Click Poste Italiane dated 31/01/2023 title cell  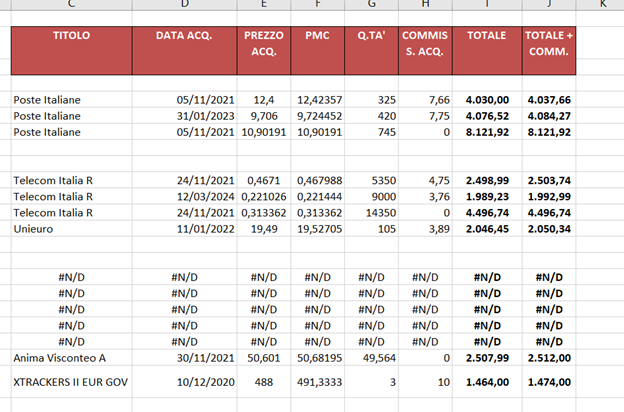tap(72, 116)
